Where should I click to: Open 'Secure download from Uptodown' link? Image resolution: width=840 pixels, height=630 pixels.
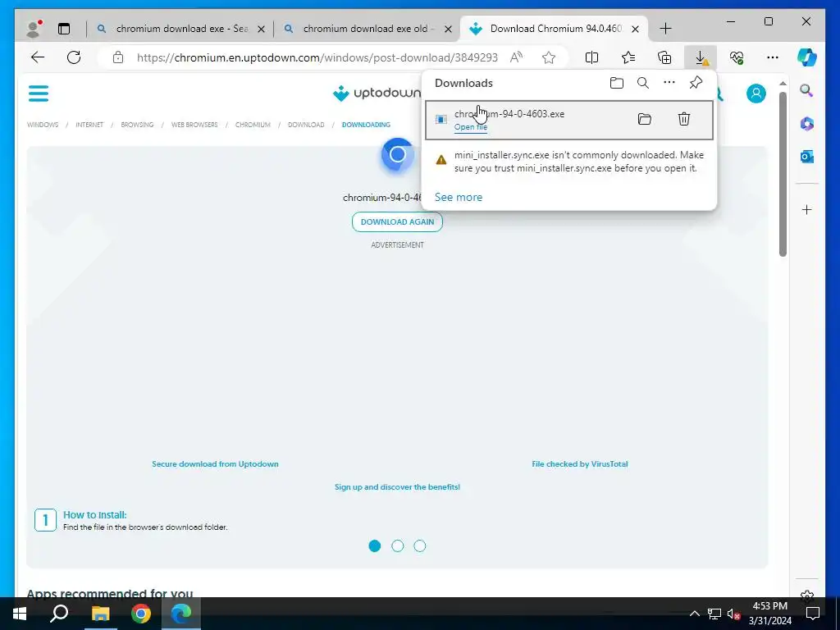pos(216,464)
